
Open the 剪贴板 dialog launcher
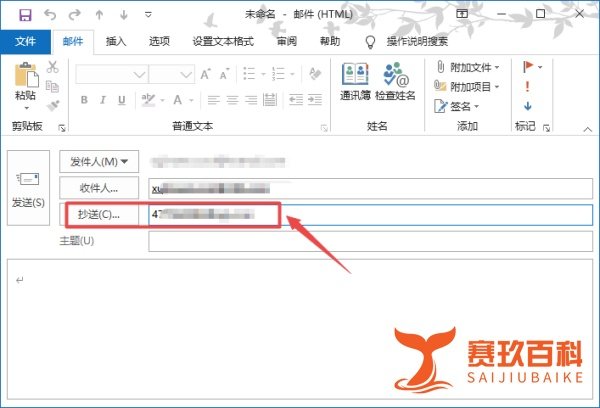click(x=62, y=128)
